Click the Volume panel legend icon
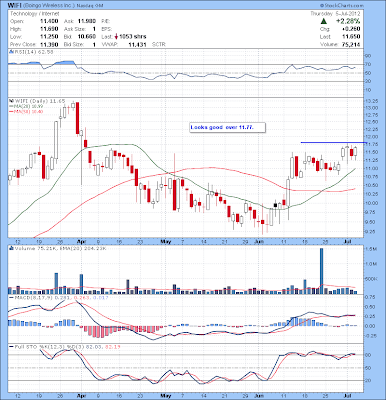386x400 pixels. point(11,248)
